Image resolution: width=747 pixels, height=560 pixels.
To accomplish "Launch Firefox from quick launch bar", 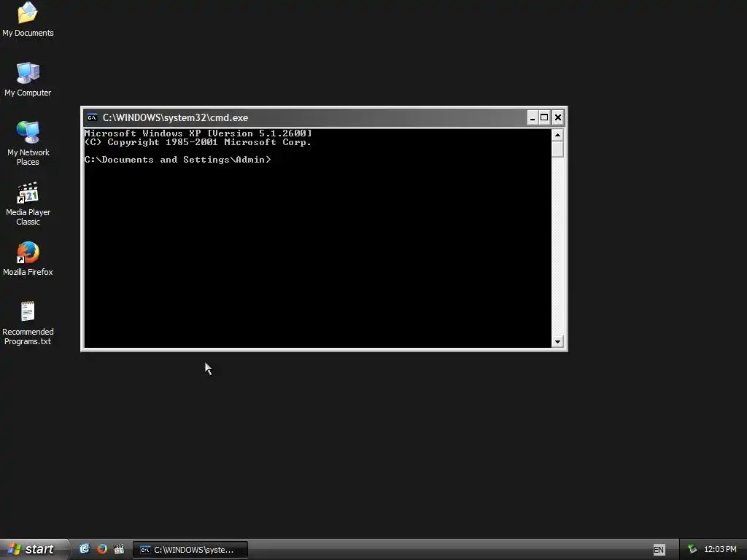I will [x=102, y=549].
